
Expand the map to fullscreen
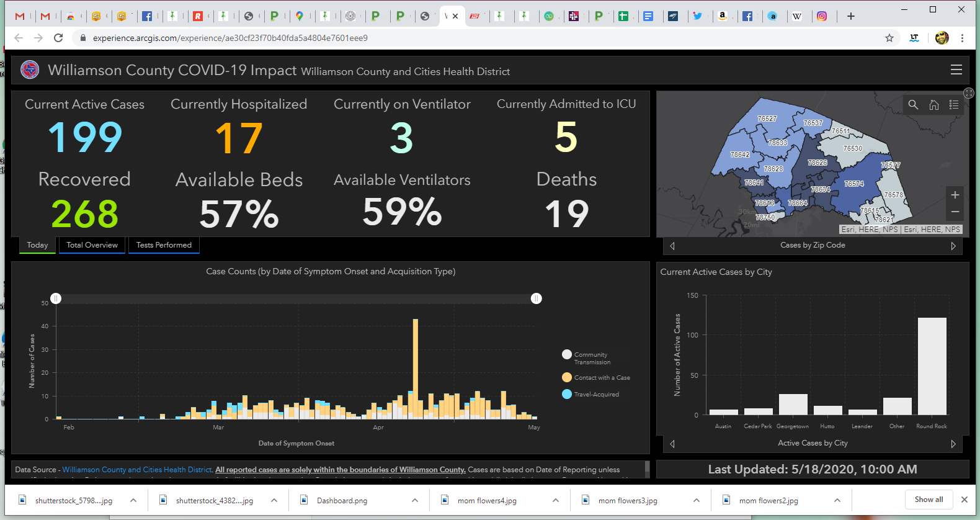(x=969, y=93)
